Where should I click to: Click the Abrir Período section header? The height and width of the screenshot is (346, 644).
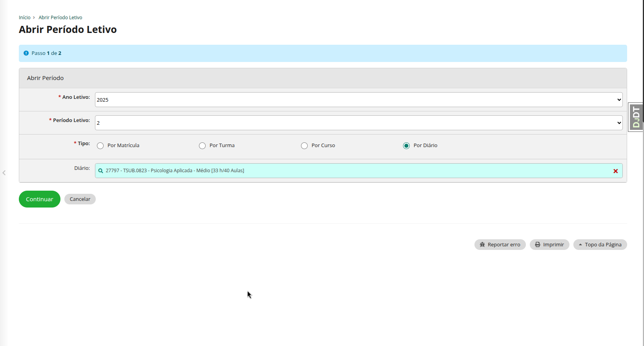323,78
